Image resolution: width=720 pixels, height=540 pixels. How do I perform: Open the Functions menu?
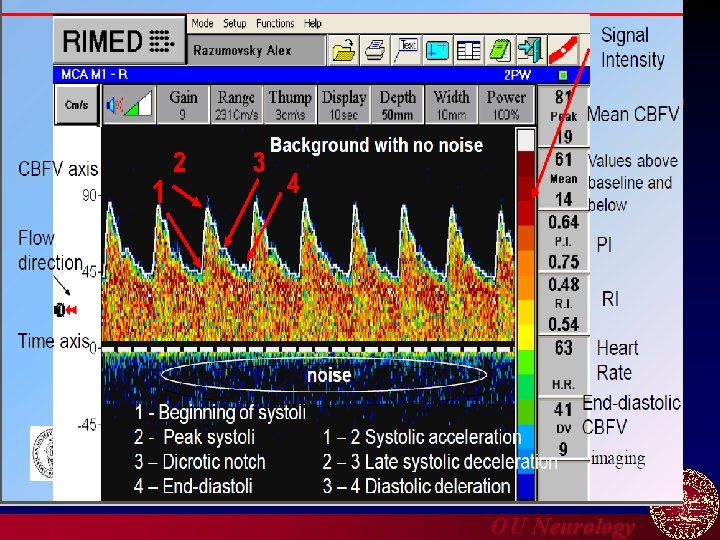point(275,23)
